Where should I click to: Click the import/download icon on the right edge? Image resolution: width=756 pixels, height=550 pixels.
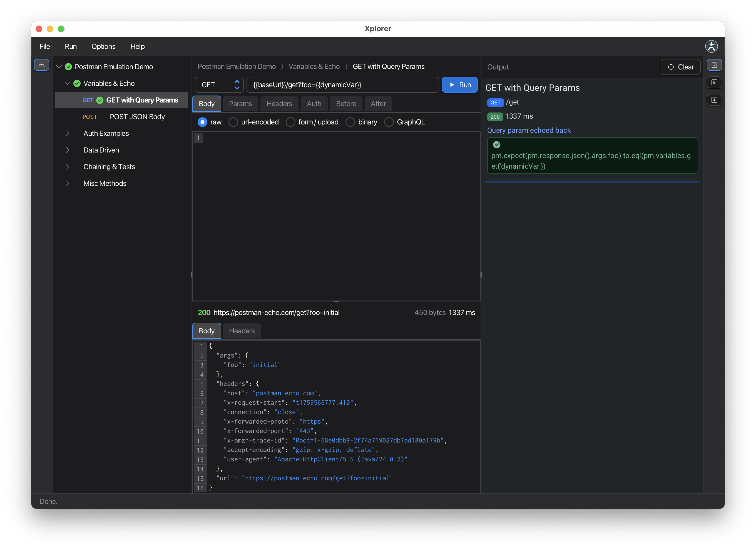tap(714, 100)
